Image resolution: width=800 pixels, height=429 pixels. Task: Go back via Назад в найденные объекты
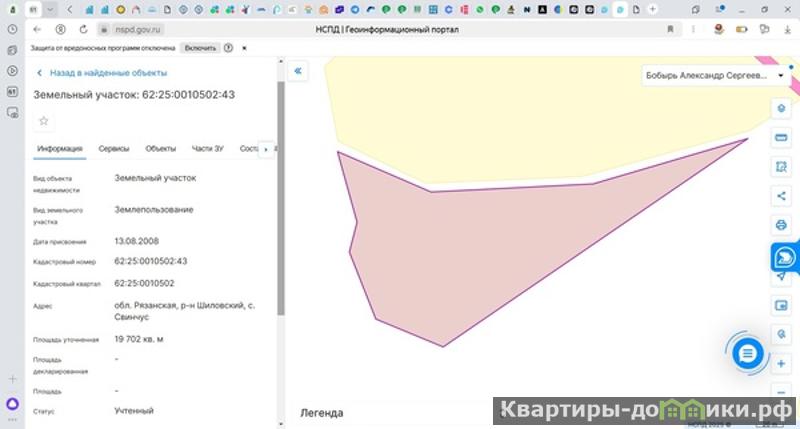pos(100,73)
